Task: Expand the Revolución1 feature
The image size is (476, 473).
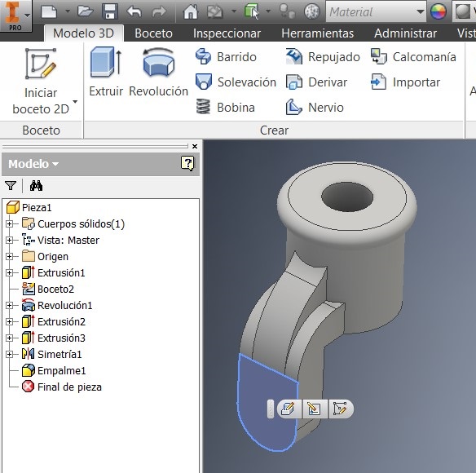Action: tap(10, 305)
